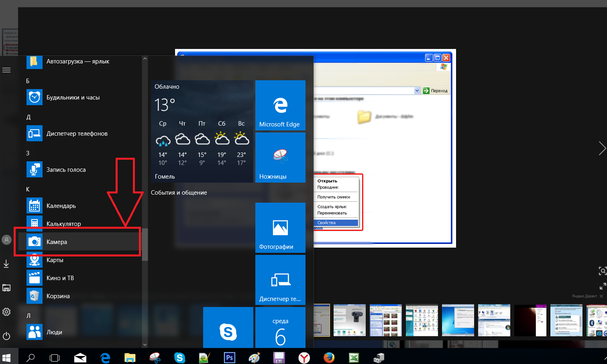Open Microsoft Edge from the tile
Image resolution: width=607 pixels, height=364 pixels.
pyautogui.click(x=280, y=105)
